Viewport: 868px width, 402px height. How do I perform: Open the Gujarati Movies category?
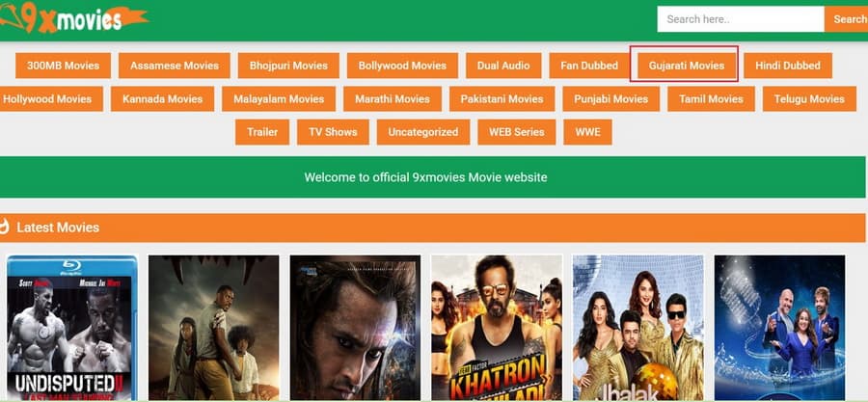[x=687, y=66]
